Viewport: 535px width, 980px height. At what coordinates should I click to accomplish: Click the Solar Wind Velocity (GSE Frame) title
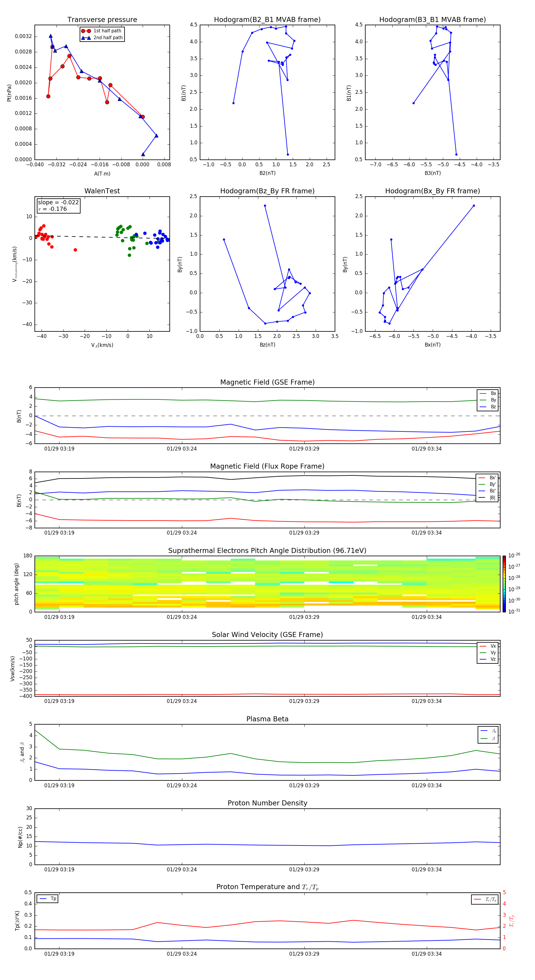point(267,635)
